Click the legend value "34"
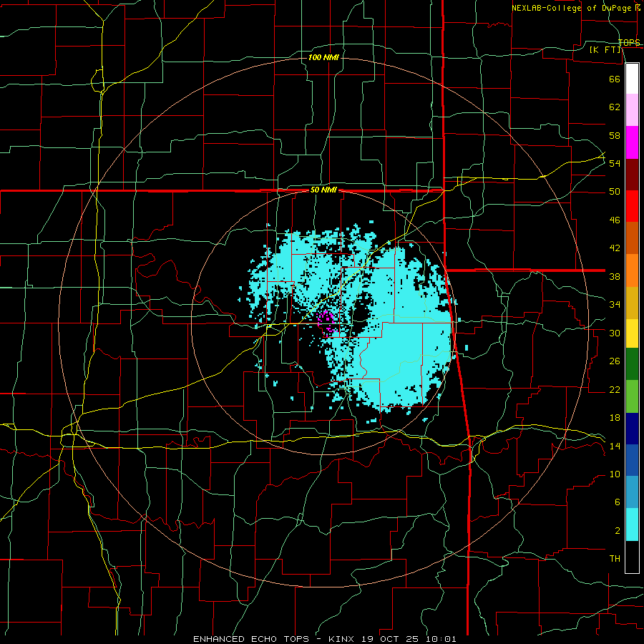The image size is (644, 644). pos(615,305)
